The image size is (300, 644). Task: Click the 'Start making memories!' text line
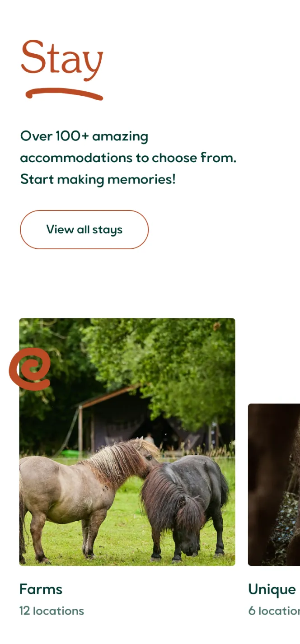(98, 179)
